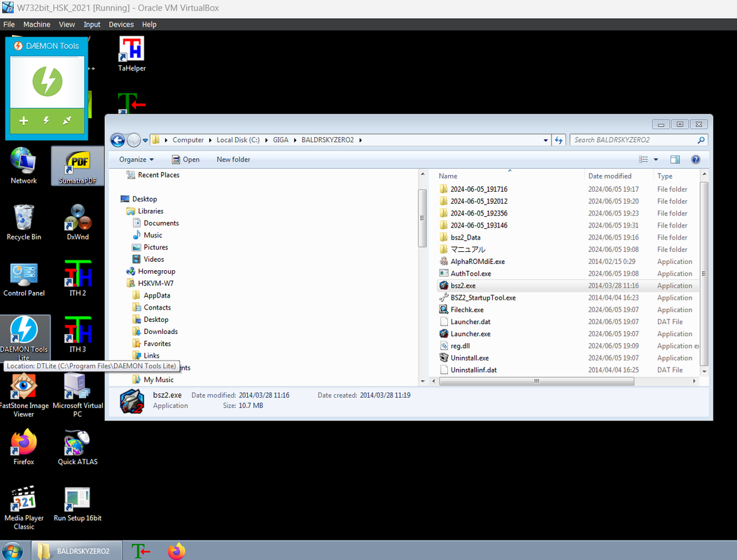737x560 pixels.
Task: Show the preview pane button
Action: [675, 160]
